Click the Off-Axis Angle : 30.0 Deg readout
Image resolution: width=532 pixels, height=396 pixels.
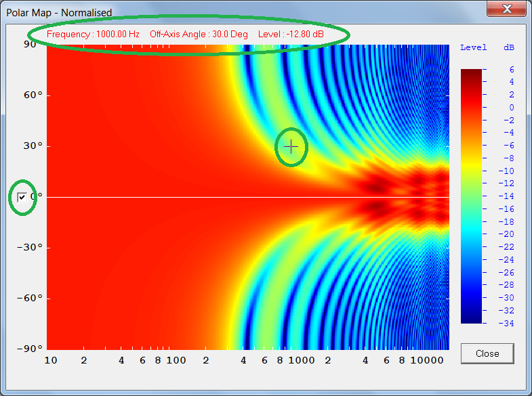click(x=199, y=35)
